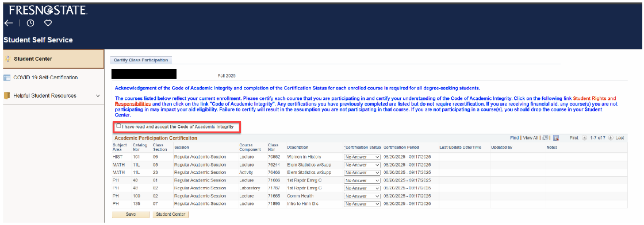Click the next rows arrow icon
This screenshot has height=225, width=644.
(x=610, y=138)
